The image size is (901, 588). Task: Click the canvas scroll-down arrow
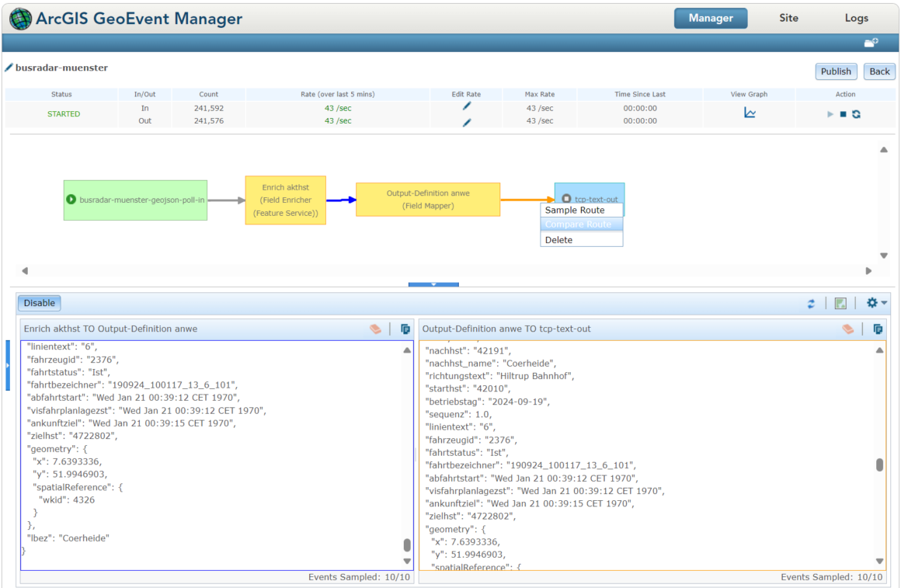point(884,256)
